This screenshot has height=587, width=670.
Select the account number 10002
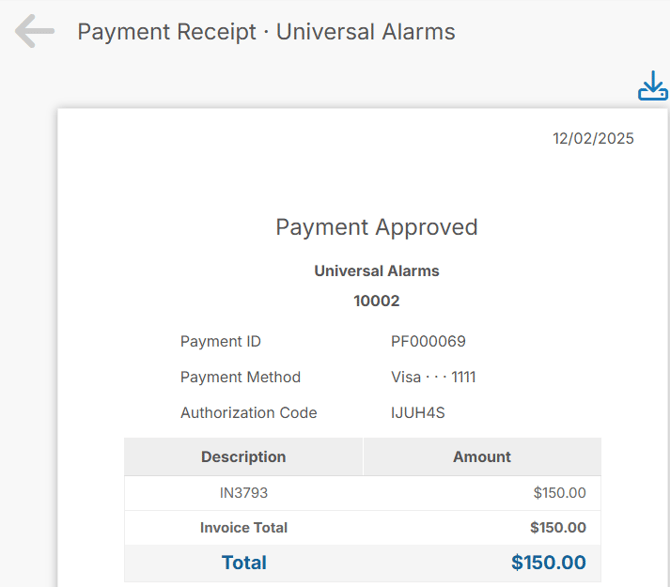pyautogui.click(x=377, y=301)
